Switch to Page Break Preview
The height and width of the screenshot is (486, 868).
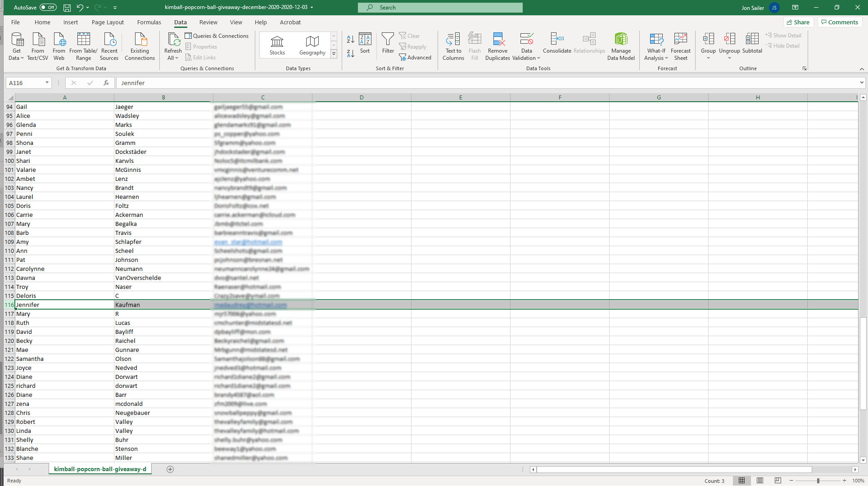click(x=778, y=481)
